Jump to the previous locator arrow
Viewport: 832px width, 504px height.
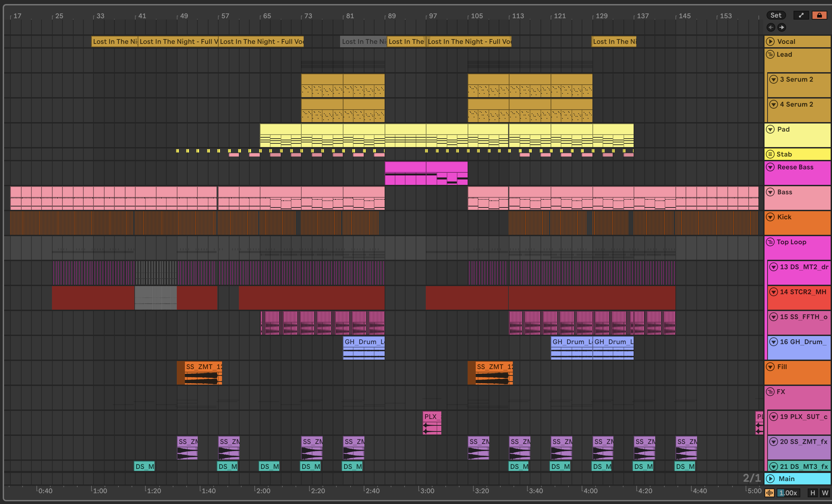[771, 27]
